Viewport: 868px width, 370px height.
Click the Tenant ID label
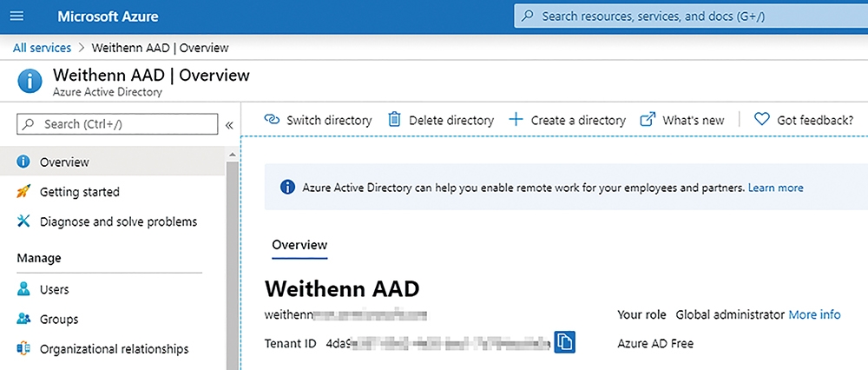tap(291, 343)
